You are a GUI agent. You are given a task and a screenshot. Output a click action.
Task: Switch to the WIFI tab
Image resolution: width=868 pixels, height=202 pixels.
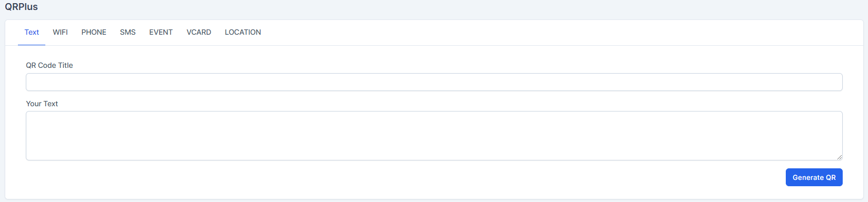[x=60, y=32]
